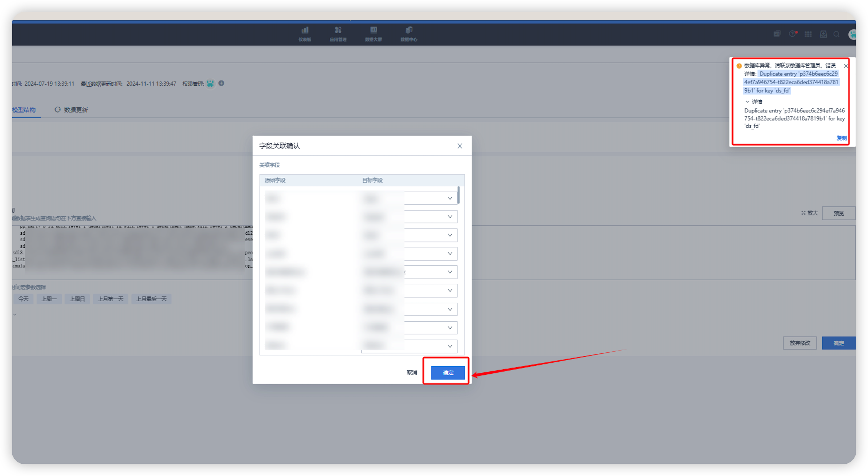Click 复制 to copy error details

(841, 138)
